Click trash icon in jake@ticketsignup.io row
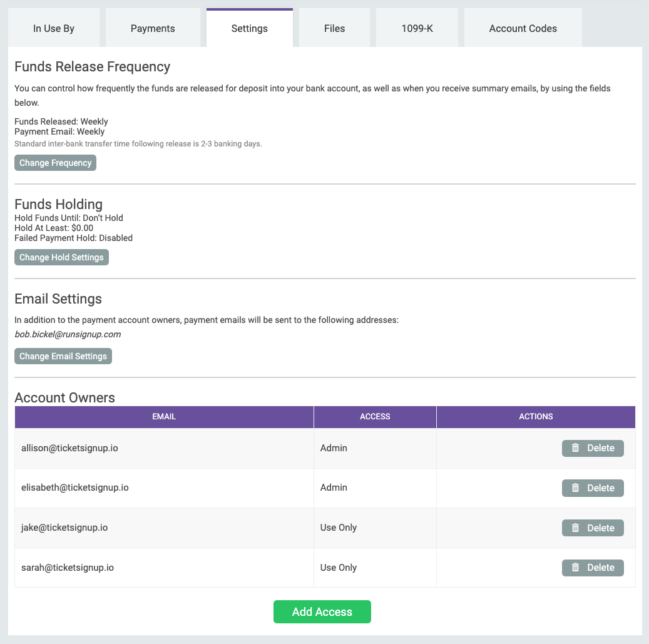Image resolution: width=649 pixels, height=644 pixels. 576,528
